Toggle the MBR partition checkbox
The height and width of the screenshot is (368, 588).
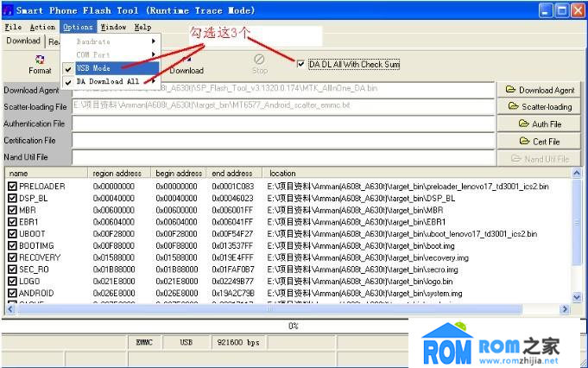12,210
